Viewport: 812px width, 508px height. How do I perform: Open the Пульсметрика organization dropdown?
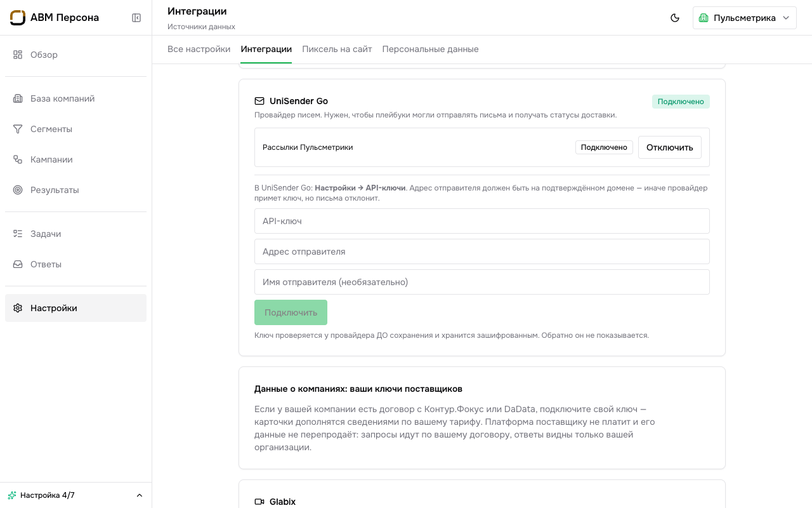coord(745,18)
